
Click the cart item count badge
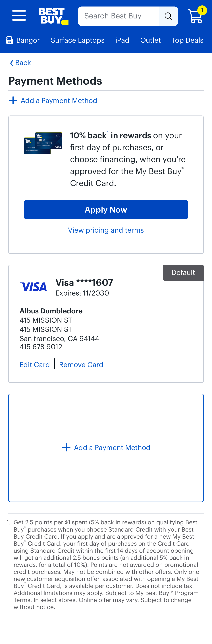point(202,10)
